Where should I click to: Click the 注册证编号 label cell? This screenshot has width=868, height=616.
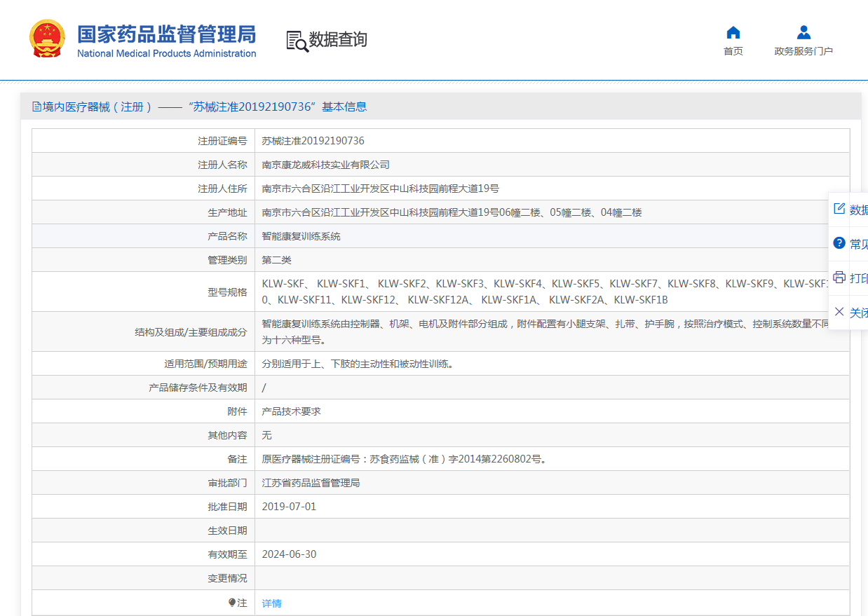tap(143, 141)
